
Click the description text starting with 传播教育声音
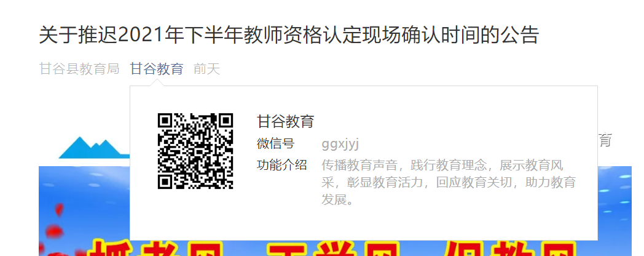449,183
